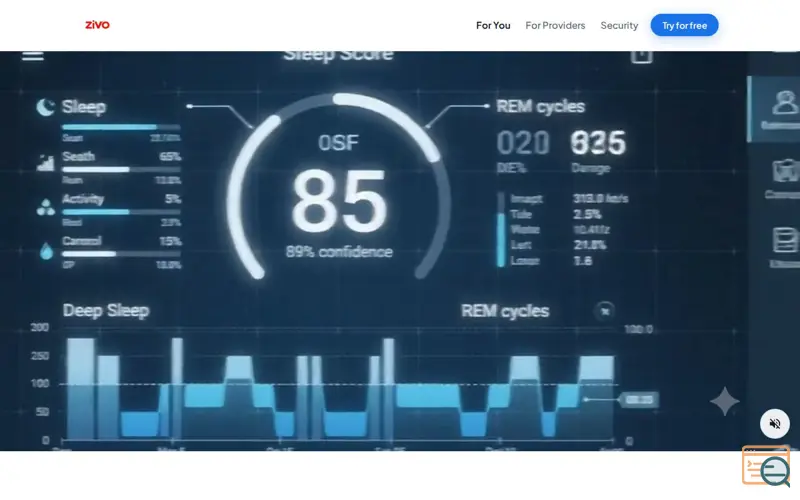Screen dimensions: 800x500
Task: Click the vertical blue REM level bar
Action: [x=501, y=230]
